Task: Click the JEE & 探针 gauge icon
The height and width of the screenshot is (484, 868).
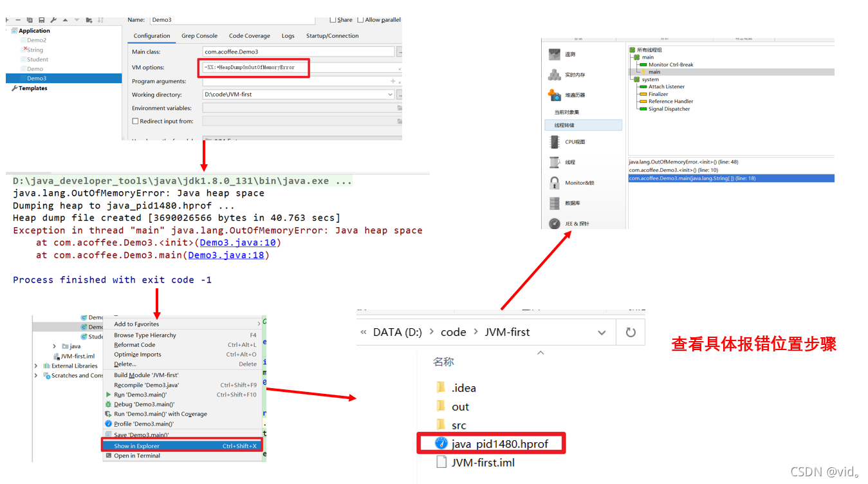Action: [555, 223]
